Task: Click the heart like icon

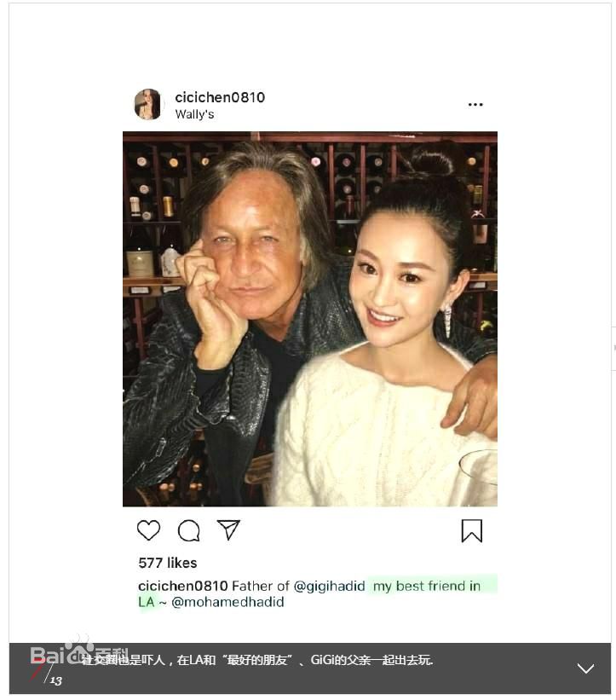Action: (148, 530)
